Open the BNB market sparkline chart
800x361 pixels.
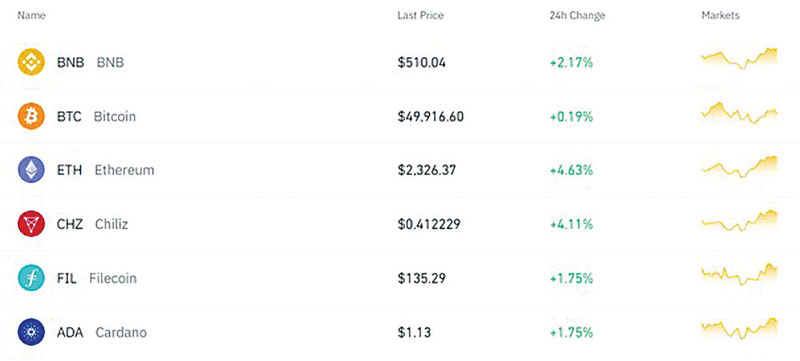point(739,59)
